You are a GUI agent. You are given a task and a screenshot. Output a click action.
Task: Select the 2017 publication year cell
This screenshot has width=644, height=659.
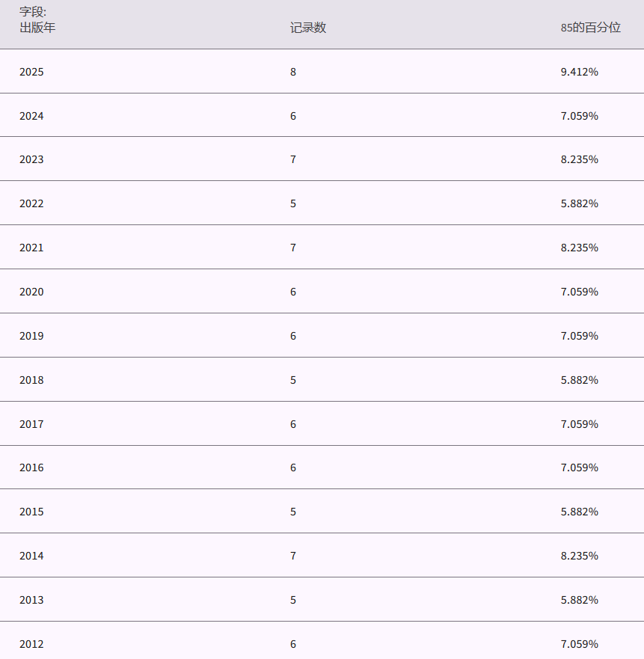pyautogui.click(x=31, y=424)
